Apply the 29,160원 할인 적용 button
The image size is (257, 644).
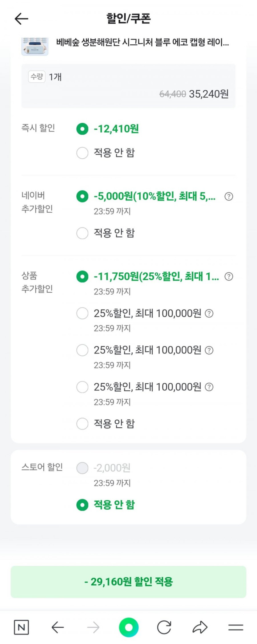[x=128, y=582]
